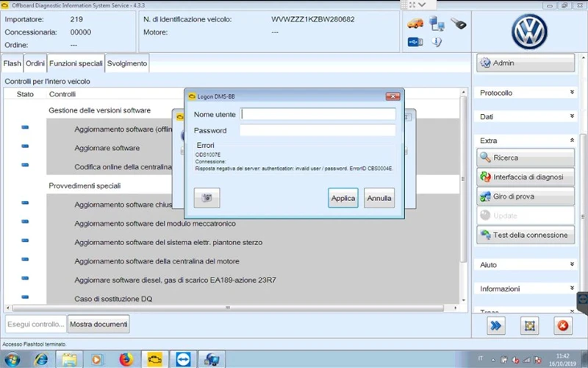Image resolution: width=588 pixels, height=368 pixels.
Task: Open TeamViewer from the taskbar
Action: (x=183, y=359)
